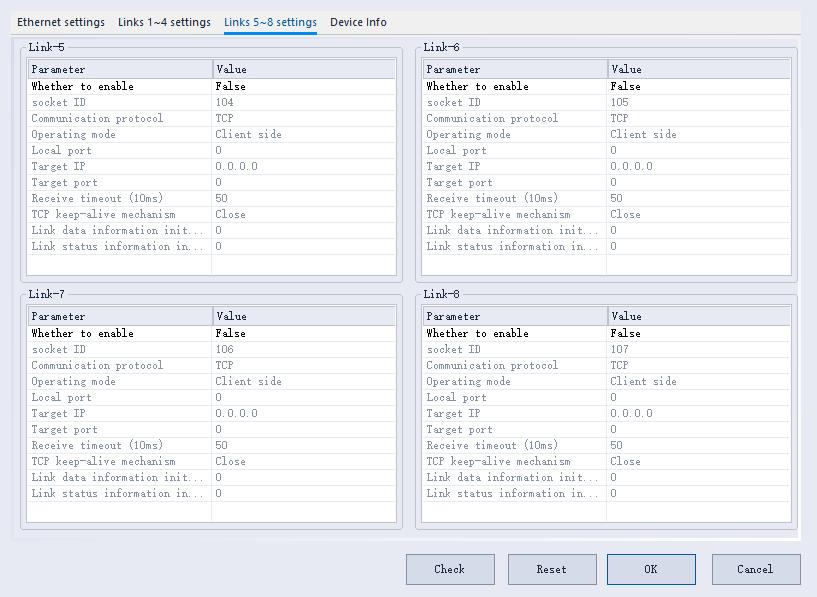Select the Links 5~8 settings tab

270,22
